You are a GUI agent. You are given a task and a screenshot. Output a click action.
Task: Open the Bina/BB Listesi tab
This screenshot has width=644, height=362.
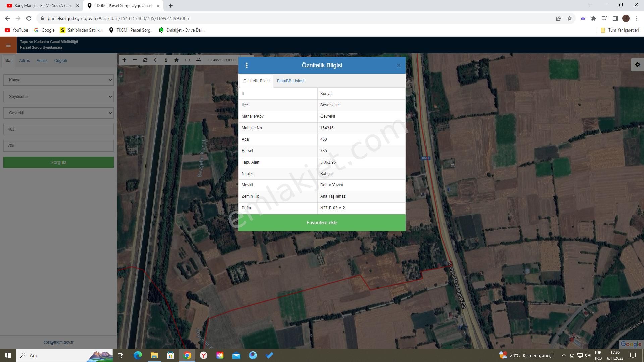[x=290, y=81]
